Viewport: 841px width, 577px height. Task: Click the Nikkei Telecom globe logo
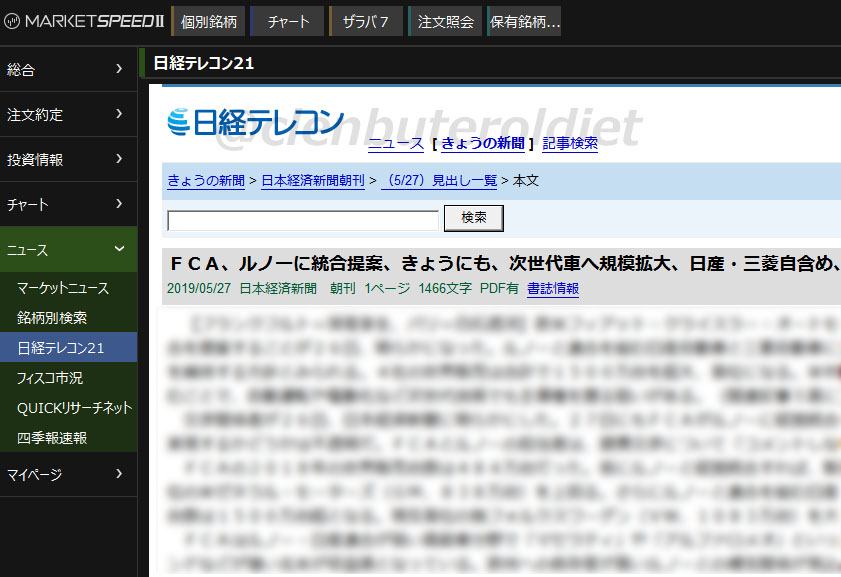pos(178,122)
